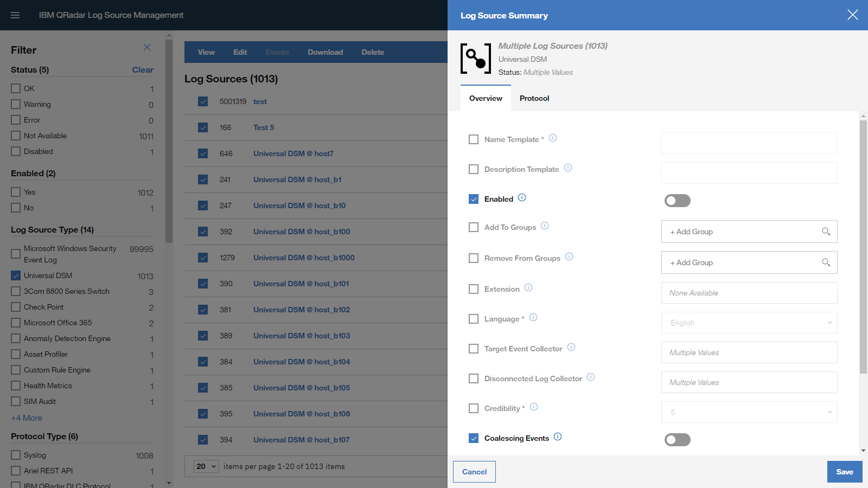Open the items per page dropdown
The height and width of the screenshot is (488, 868).
(206, 466)
